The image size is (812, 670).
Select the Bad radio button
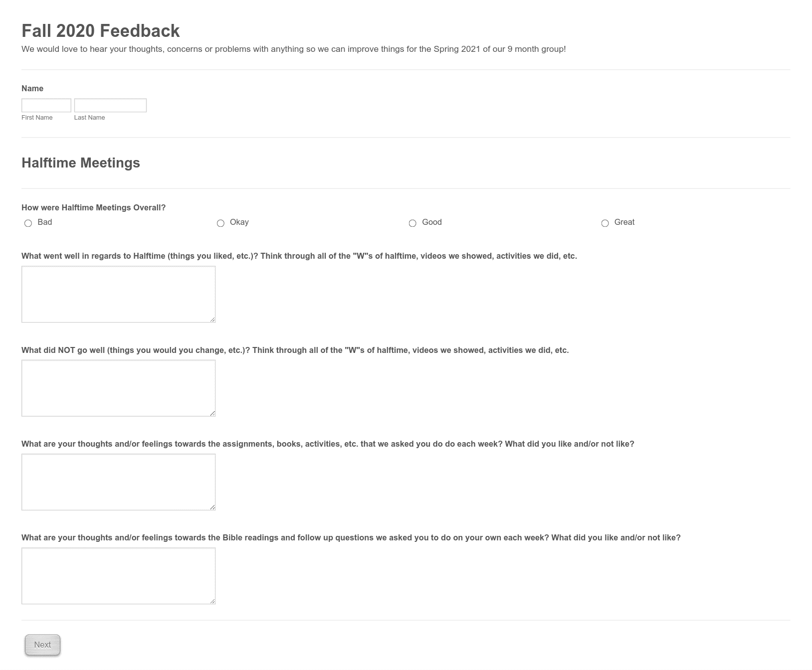(x=28, y=223)
